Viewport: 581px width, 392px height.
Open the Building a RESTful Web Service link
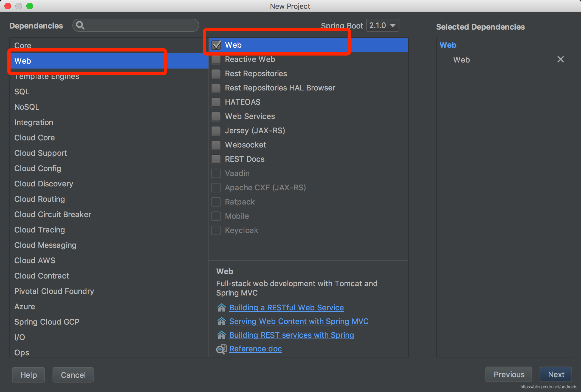pyautogui.click(x=286, y=308)
